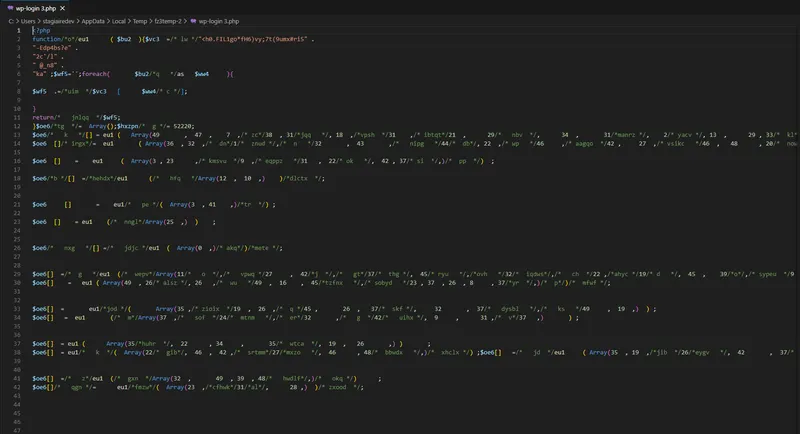Click the 'mete' comment on line 26
This screenshot has width=800, height=434.
coord(261,248)
